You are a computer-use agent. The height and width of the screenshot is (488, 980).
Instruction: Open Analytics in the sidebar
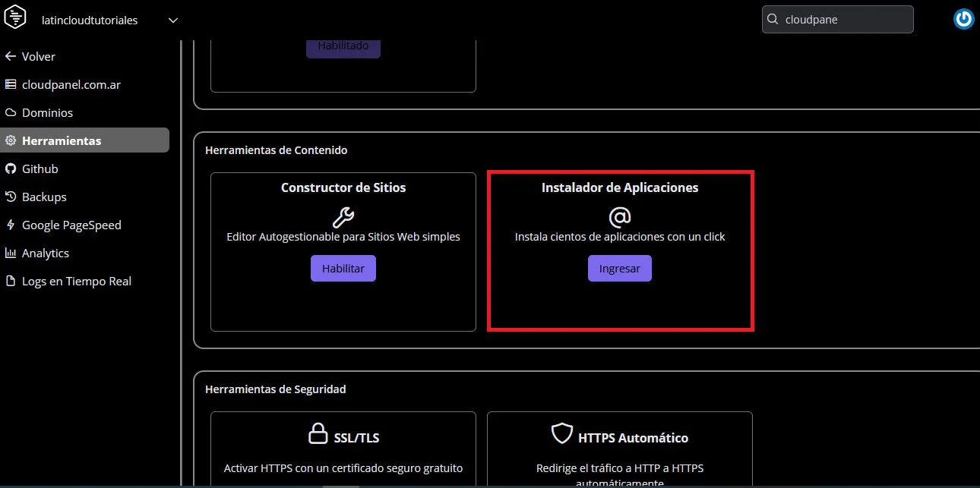46,253
